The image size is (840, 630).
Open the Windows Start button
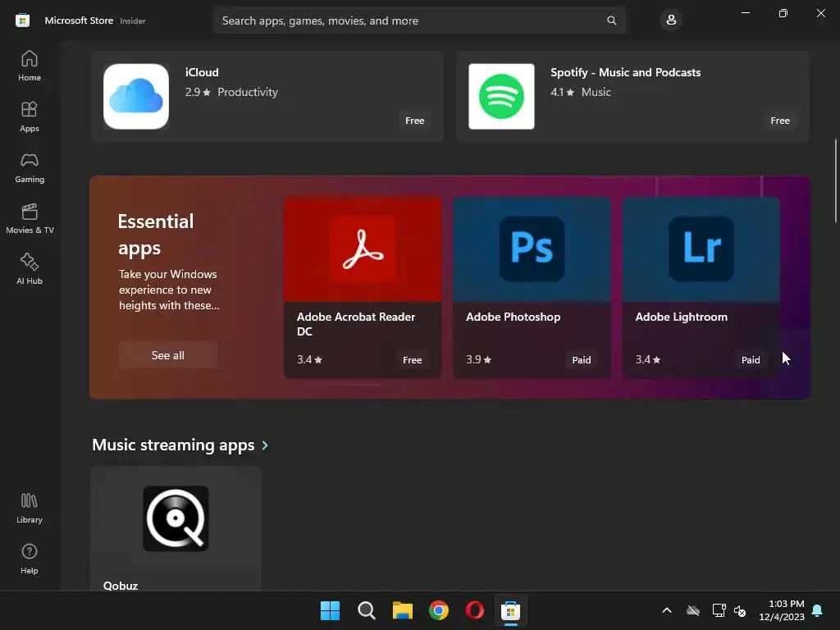pos(330,610)
